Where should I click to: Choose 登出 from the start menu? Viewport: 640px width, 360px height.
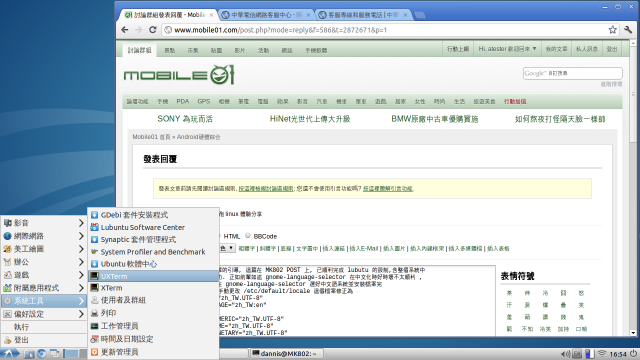click(x=43, y=340)
